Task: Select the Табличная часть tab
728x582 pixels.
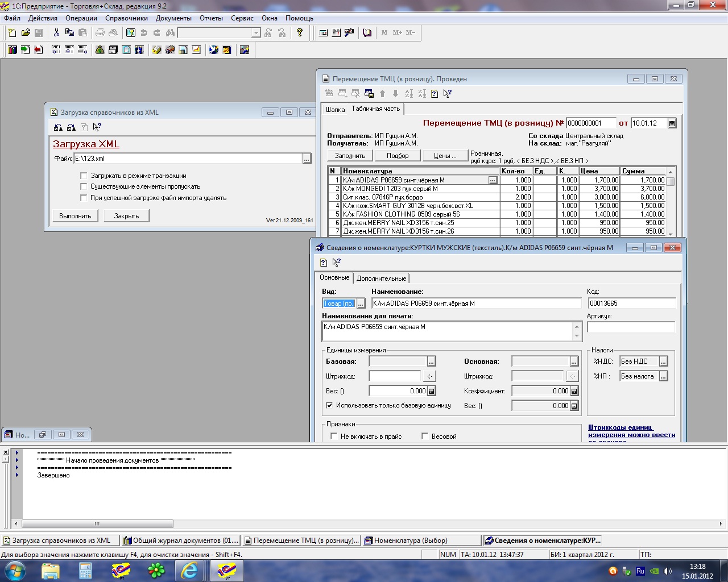Action: [375, 109]
